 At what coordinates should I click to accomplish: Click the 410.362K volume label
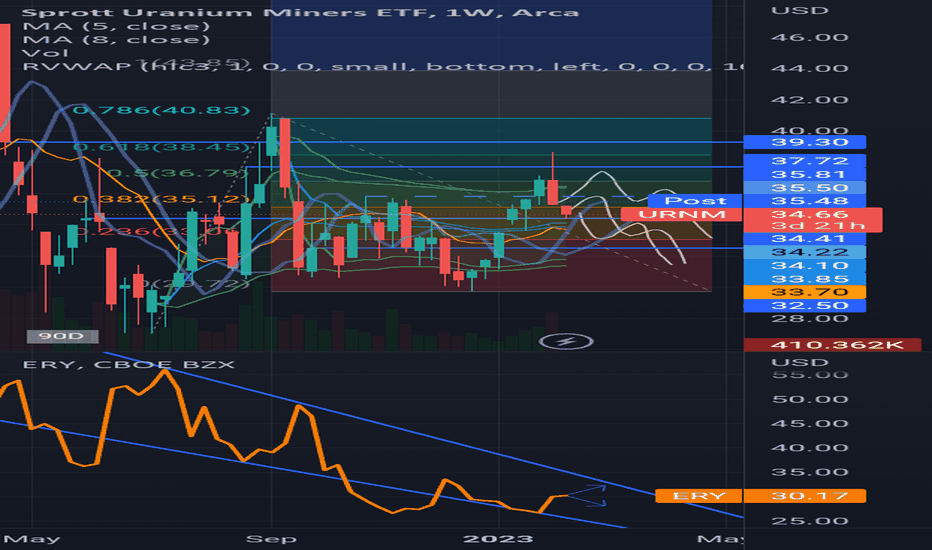pyautogui.click(x=832, y=345)
